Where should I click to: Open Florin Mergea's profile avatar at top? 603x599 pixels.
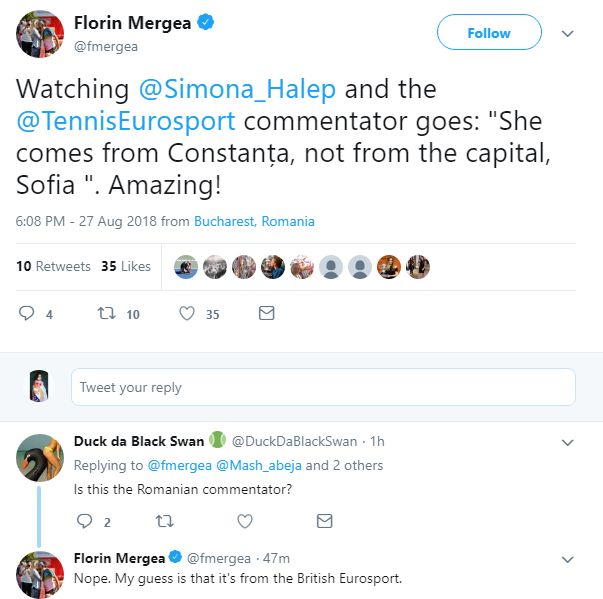[41, 33]
